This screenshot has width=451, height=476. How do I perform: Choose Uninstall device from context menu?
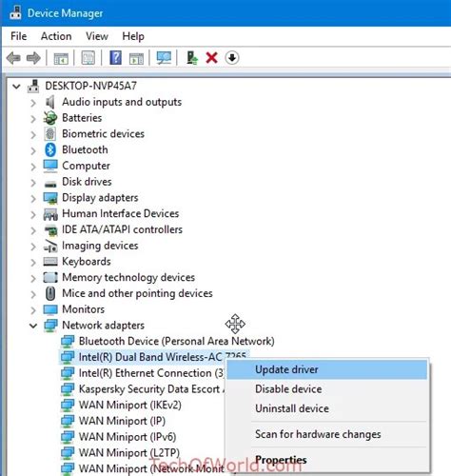(327, 408)
